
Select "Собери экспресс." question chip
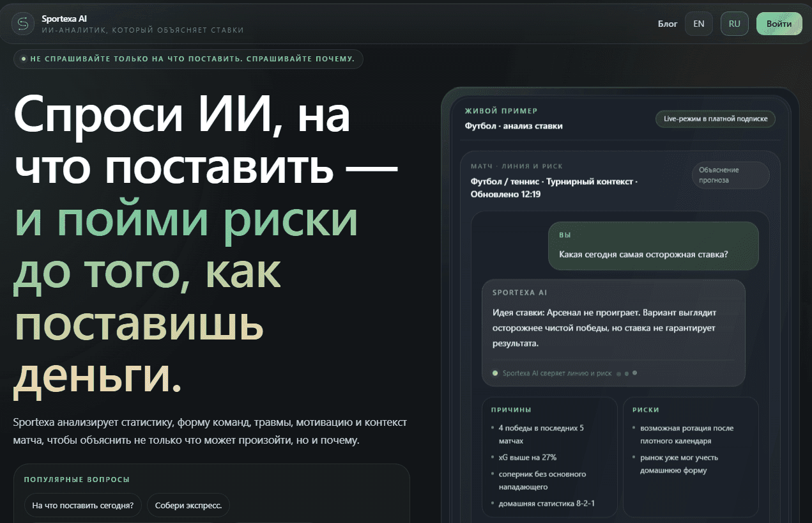tap(188, 505)
